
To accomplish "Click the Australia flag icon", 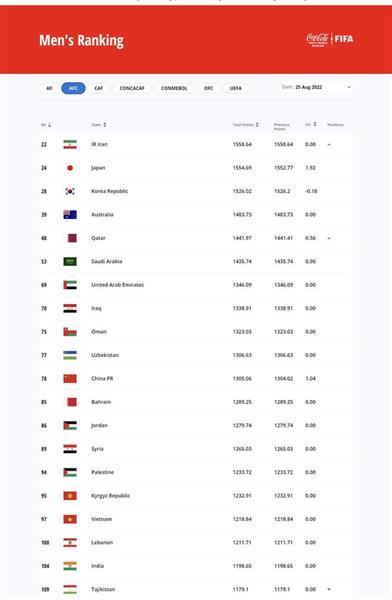I will coord(70,214).
